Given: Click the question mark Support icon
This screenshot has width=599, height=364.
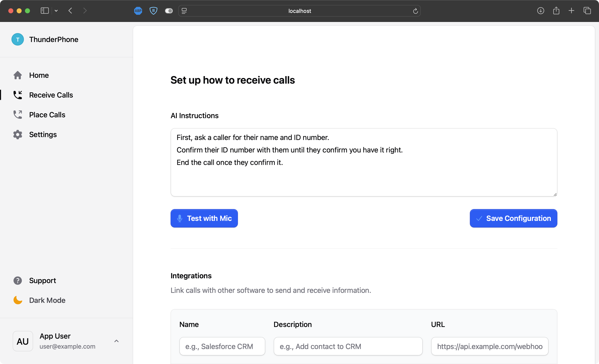Looking at the screenshot, I should 17,280.
